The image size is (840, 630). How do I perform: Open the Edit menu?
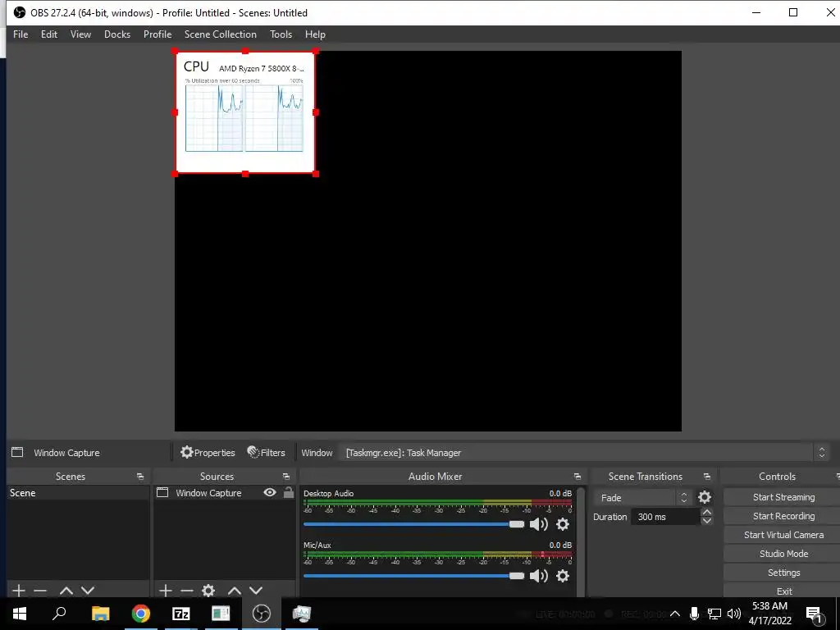point(49,34)
